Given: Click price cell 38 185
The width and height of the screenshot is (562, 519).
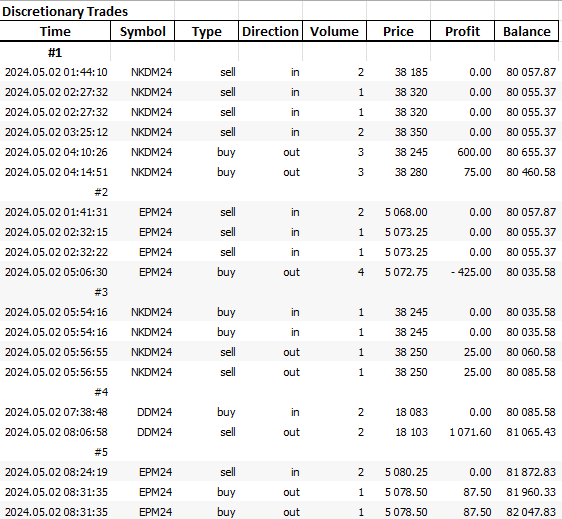Looking at the screenshot, I should click(x=411, y=72).
